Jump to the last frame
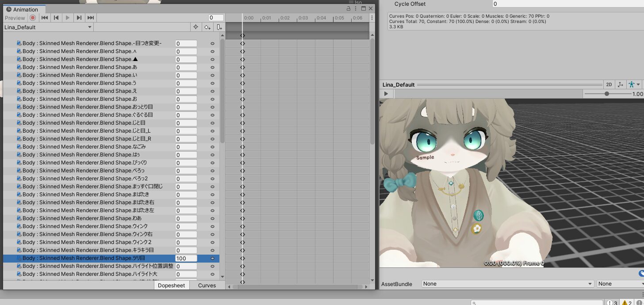Screen dimensions: 644x305 (x=90, y=18)
